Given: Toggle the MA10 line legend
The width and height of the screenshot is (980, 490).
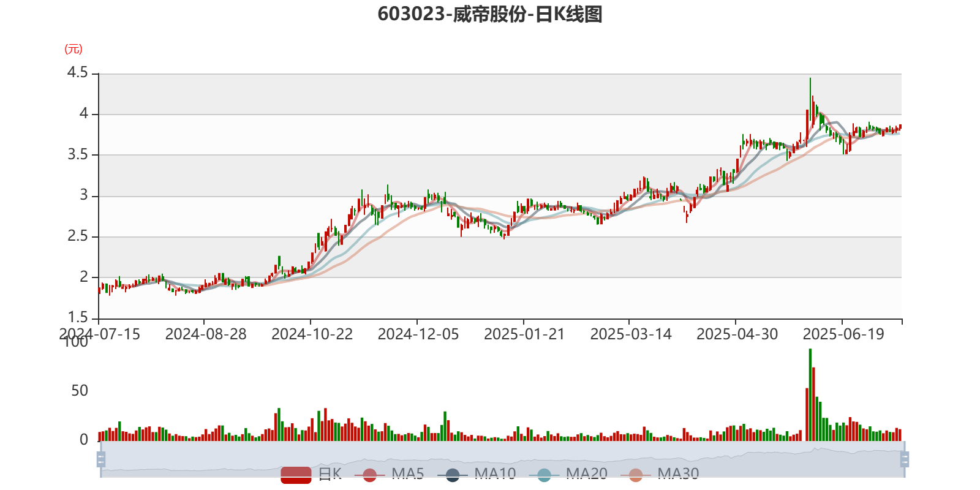Looking at the screenshot, I should (477, 473).
